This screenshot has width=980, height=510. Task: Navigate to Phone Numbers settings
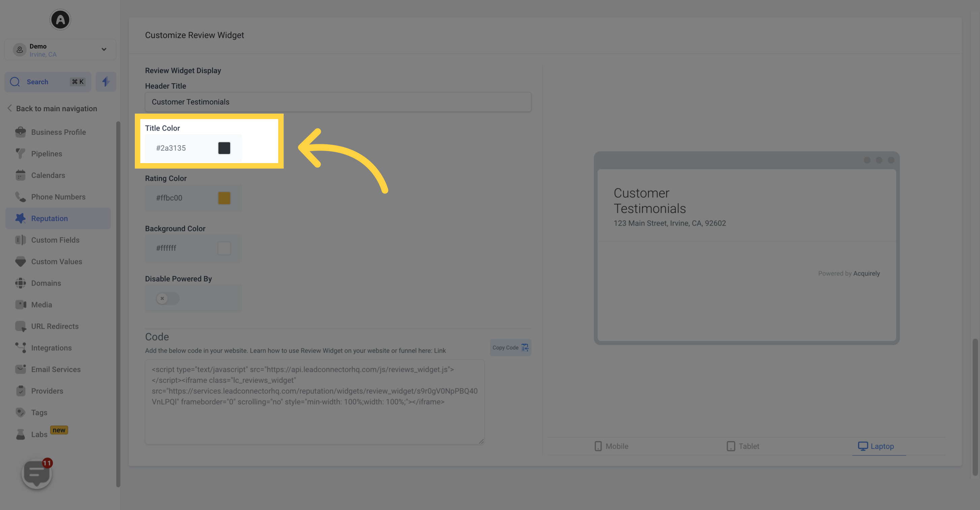pos(58,197)
